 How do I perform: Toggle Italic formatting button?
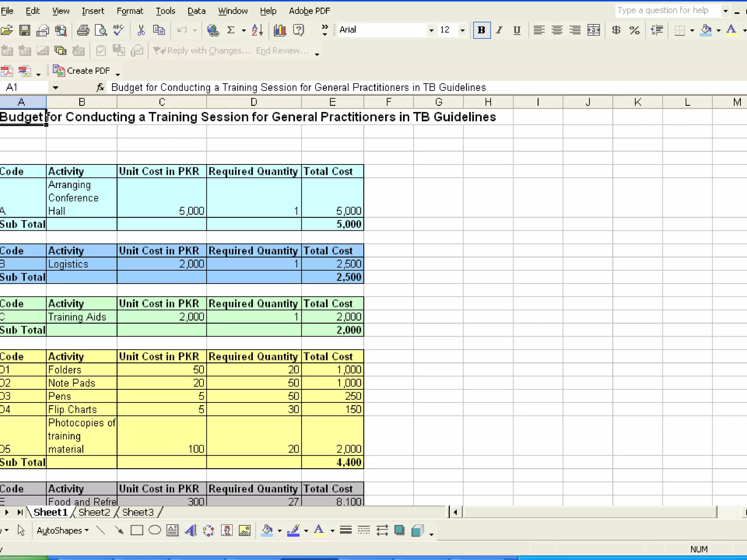coord(499,30)
